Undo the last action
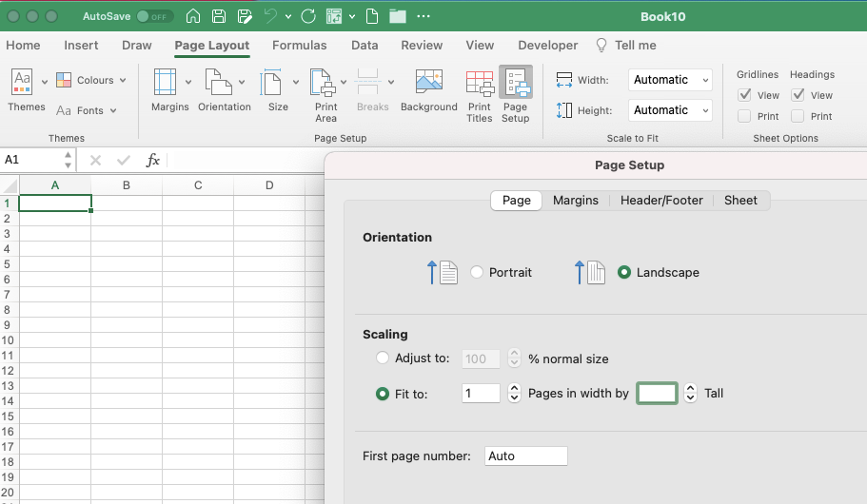This screenshot has width=867, height=504. (x=270, y=16)
